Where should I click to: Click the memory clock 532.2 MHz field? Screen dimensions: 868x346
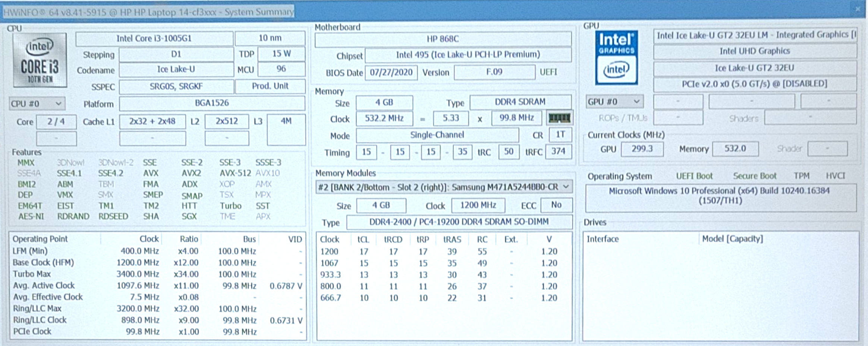click(x=384, y=118)
